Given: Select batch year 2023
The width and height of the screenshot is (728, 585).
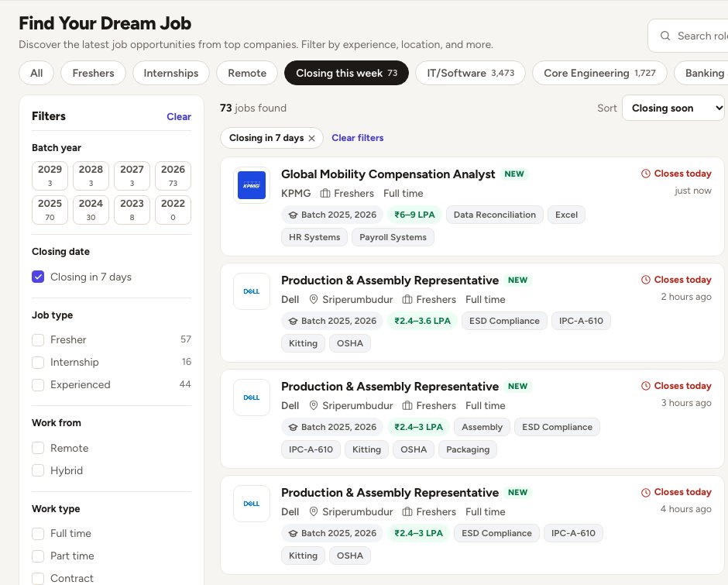Looking at the screenshot, I should pyautogui.click(x=132, y=210).
